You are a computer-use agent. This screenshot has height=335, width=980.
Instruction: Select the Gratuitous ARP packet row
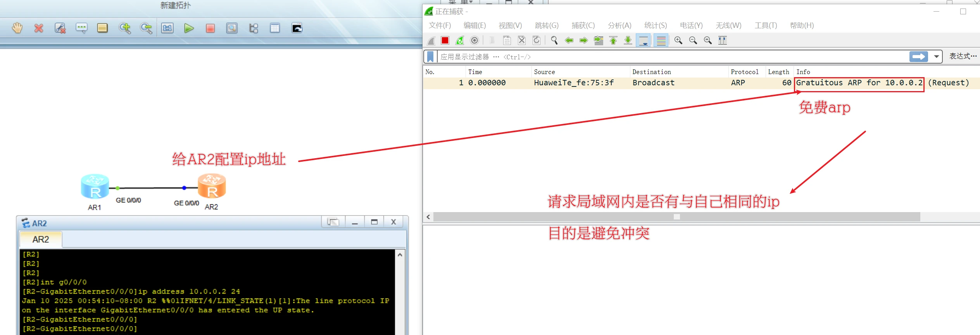tap(659, 83)
